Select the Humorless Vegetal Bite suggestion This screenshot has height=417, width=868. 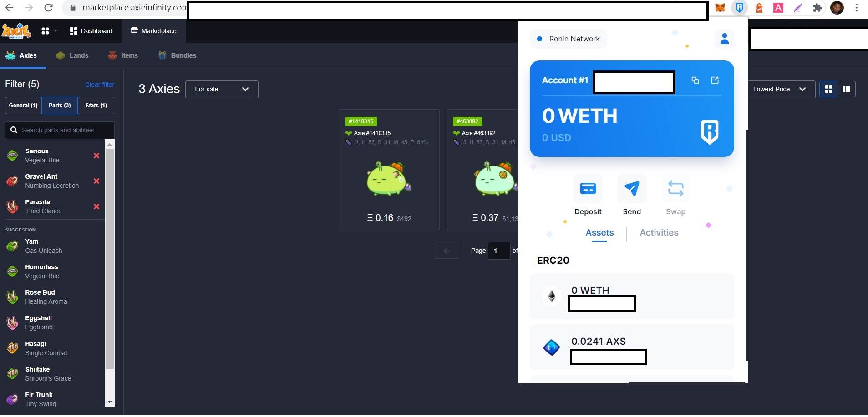click(54, 271)
